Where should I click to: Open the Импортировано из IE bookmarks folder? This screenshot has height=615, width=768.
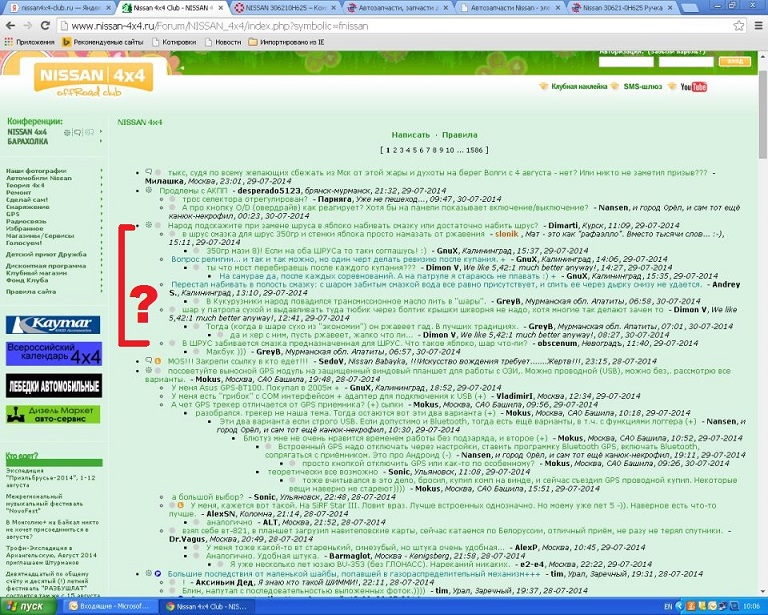287,42
